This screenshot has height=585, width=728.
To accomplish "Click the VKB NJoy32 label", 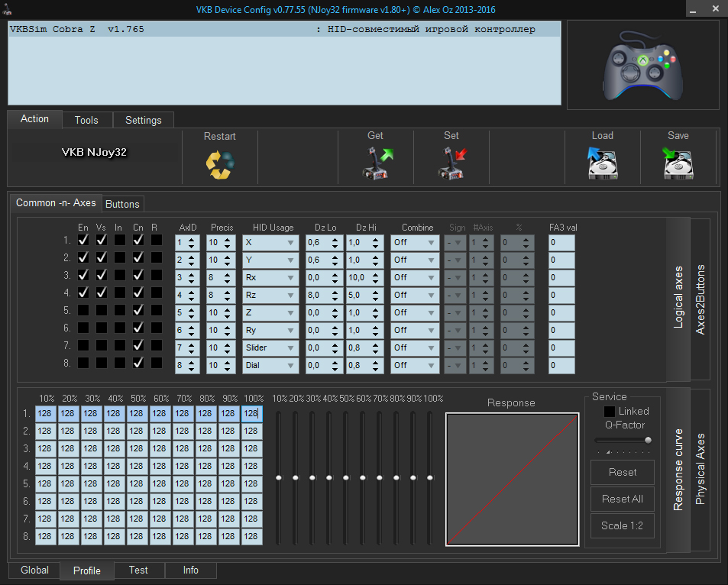I will (94, 152).
